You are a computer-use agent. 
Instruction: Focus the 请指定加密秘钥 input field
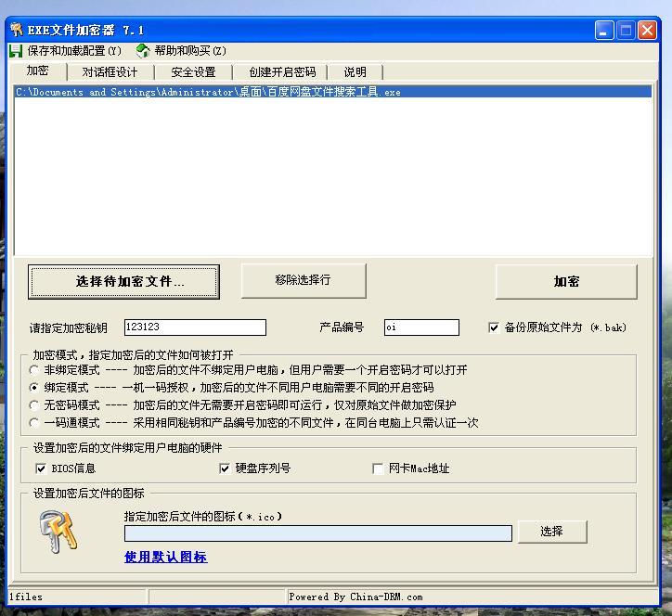pos(195,327)
